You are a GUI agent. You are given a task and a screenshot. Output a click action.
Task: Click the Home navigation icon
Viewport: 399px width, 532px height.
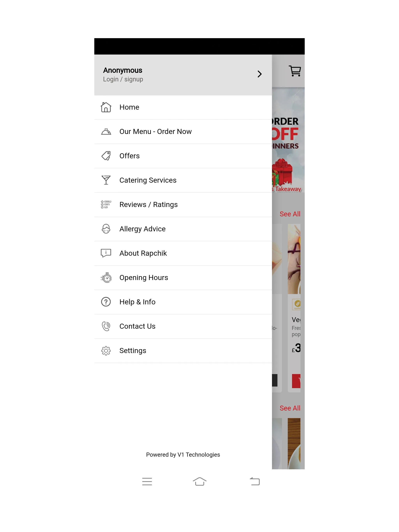coord(106,107)
